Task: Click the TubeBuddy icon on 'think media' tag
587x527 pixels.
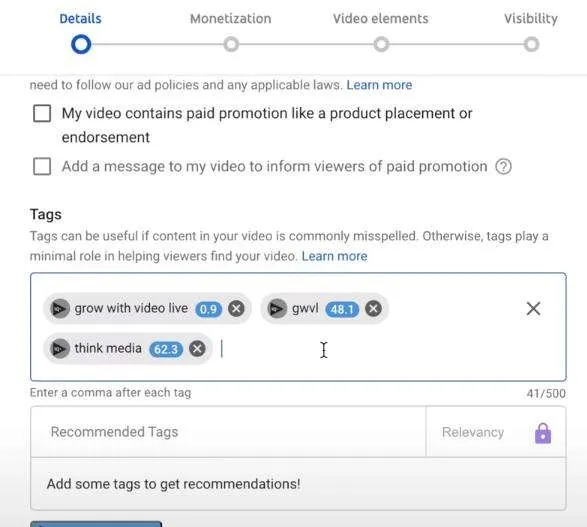Action: coord(60,348)
